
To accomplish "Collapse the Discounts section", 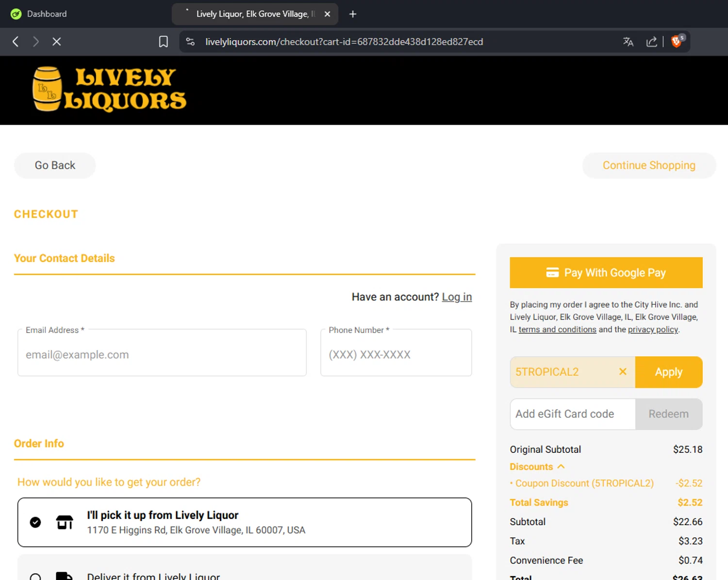I will 537,467.
